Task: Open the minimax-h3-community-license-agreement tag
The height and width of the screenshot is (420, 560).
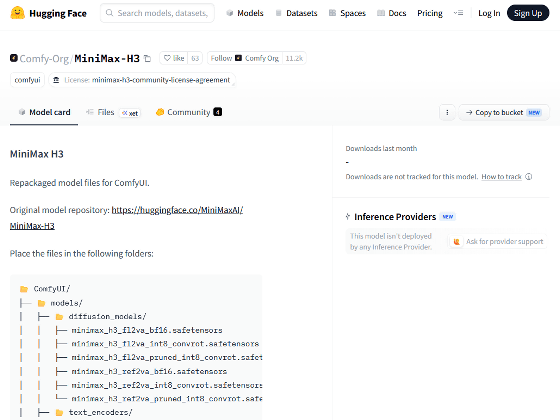Action: pyautogui.click(x=142, y=80)
